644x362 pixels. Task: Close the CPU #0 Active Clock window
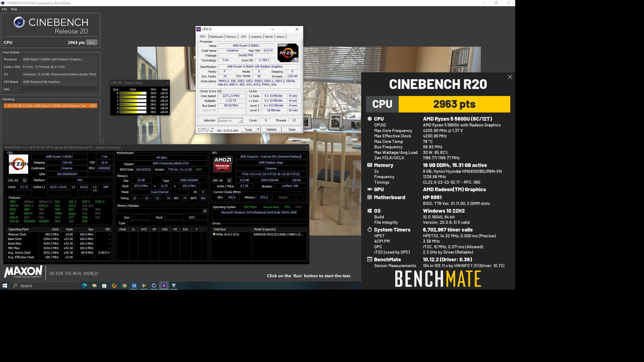[x=167, y=83]
